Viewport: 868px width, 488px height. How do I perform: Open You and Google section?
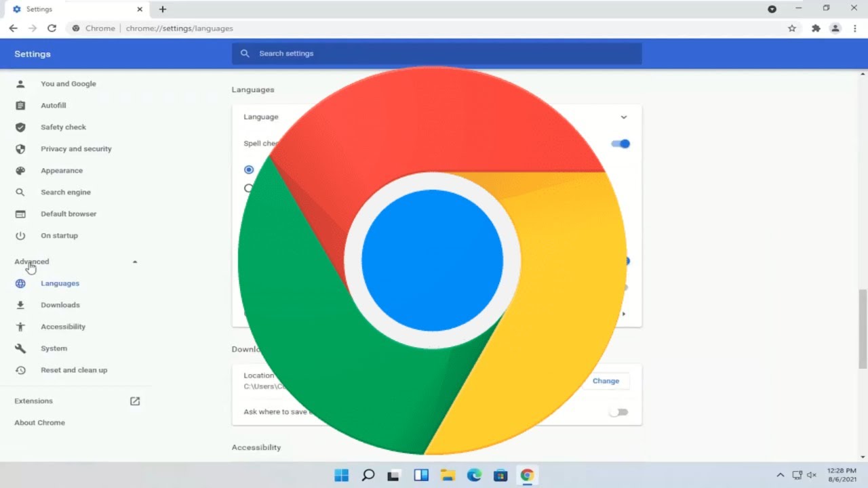pyautogui.click(x=68, y=84)
